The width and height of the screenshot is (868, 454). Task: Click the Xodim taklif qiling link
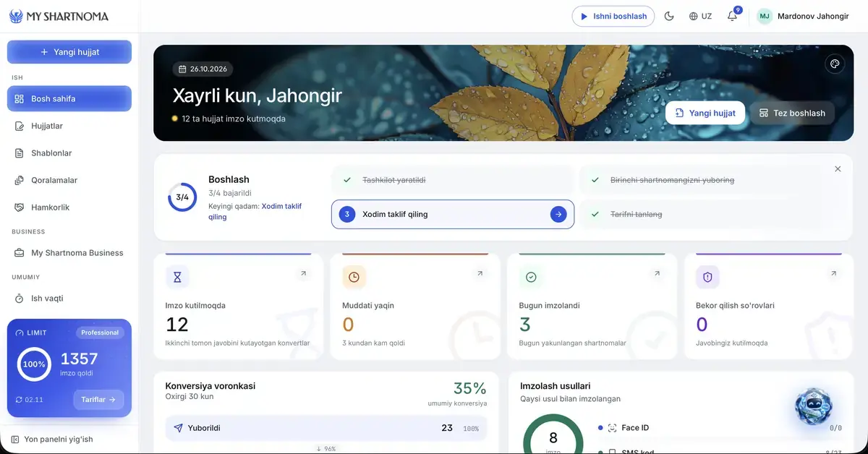pos(255,211)
